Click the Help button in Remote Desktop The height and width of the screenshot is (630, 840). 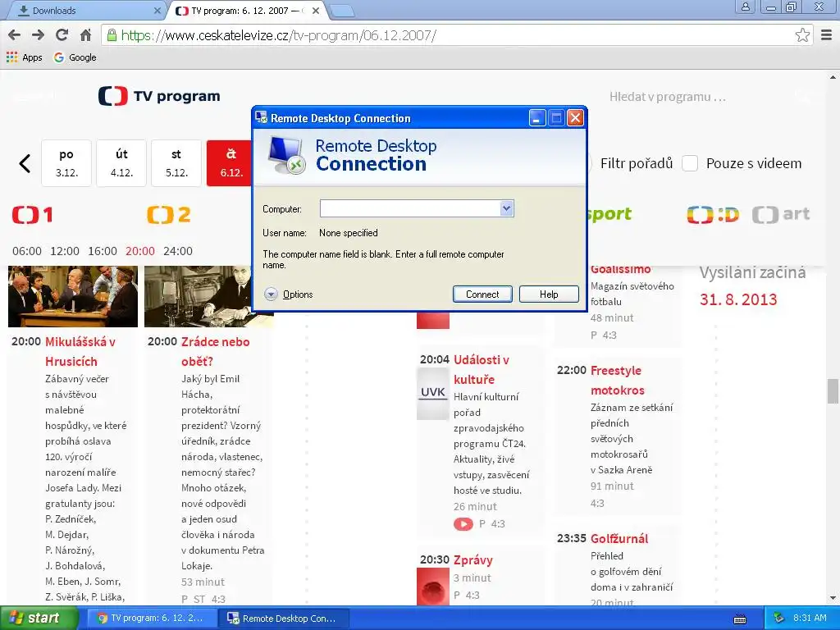tap(549, 294)
